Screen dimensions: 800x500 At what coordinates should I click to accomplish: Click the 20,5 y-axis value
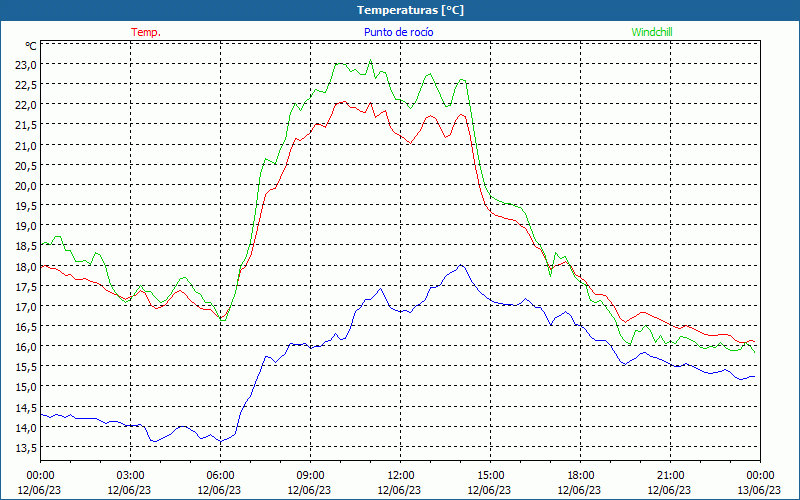(27, 165)
